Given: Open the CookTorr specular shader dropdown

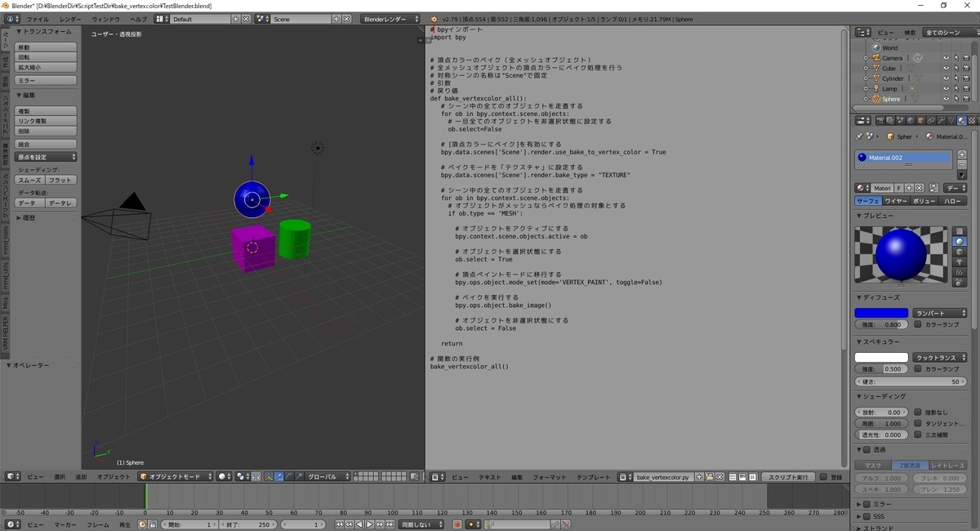Looking at the screenshot, I should (x=940, y=357).
